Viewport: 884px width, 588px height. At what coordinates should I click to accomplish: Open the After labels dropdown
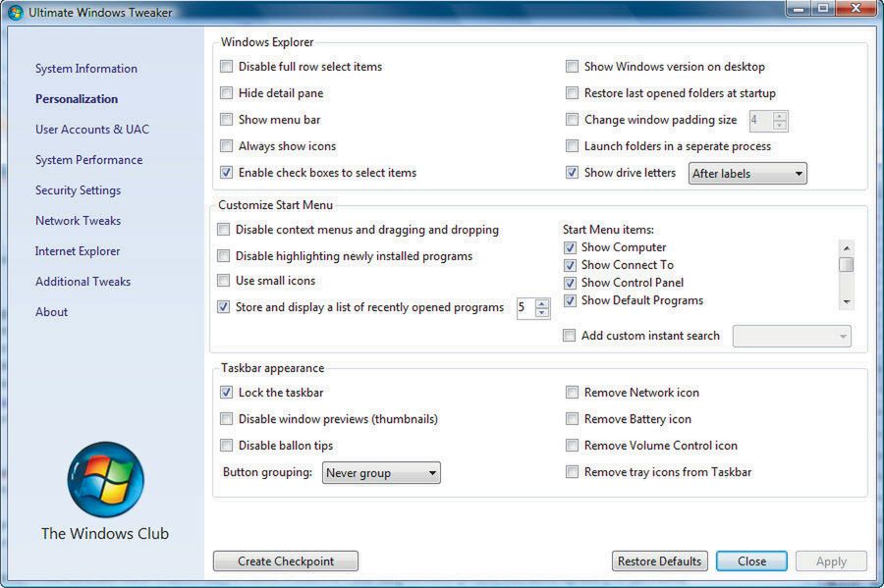click(x=747, y=174)
